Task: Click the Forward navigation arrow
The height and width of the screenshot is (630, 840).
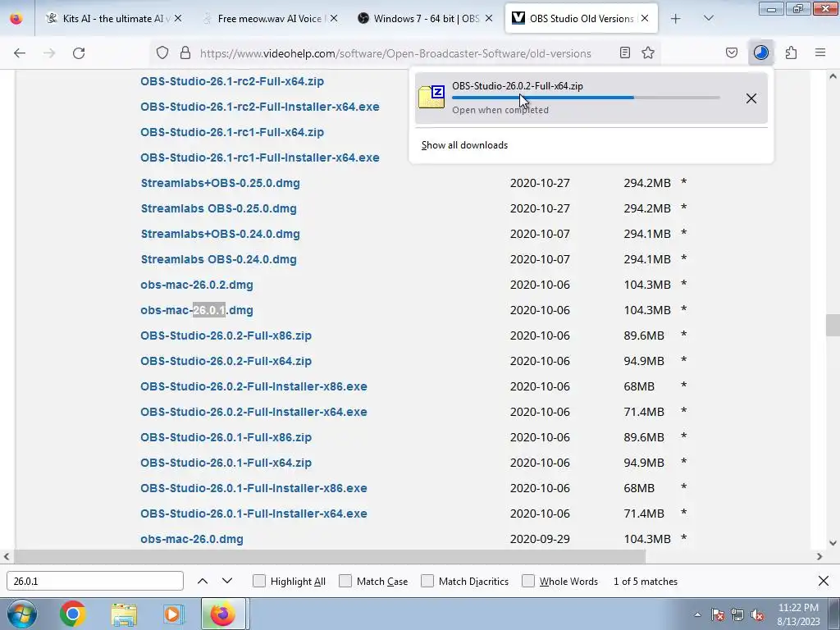Action: click(49, 53)
